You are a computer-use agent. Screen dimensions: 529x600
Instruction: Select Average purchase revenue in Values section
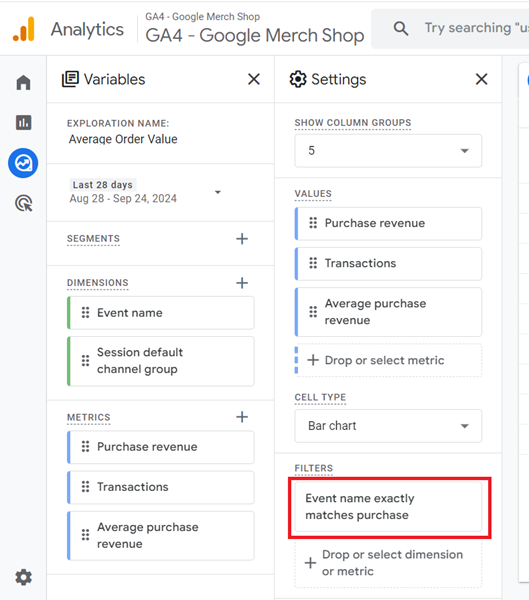tap(388, 311)
